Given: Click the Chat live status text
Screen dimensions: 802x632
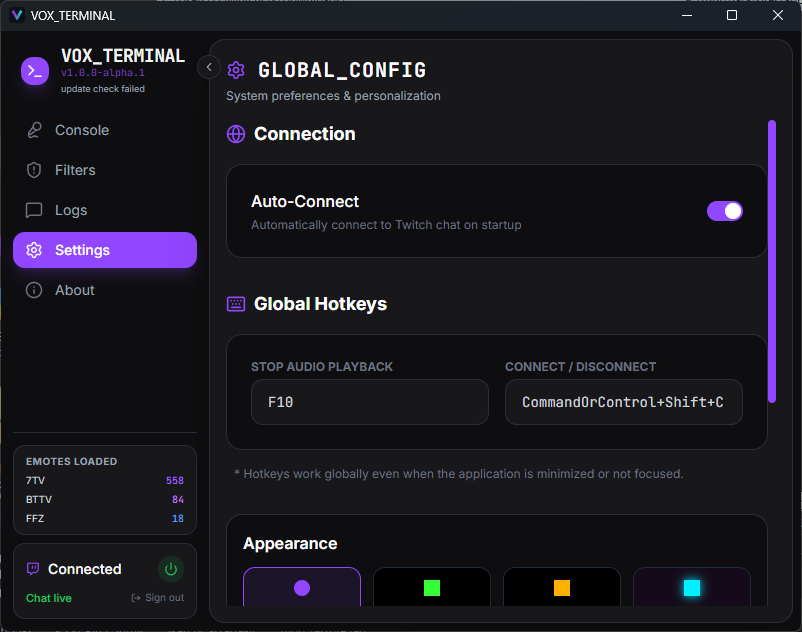Looking at the screenshot, I should click(x=49, y=598).
